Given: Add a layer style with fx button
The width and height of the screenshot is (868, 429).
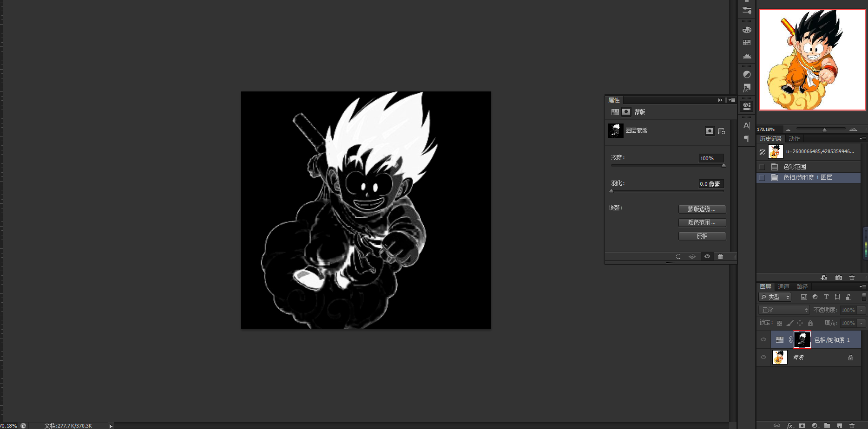Looking at the screenshot, I should 790,425.
